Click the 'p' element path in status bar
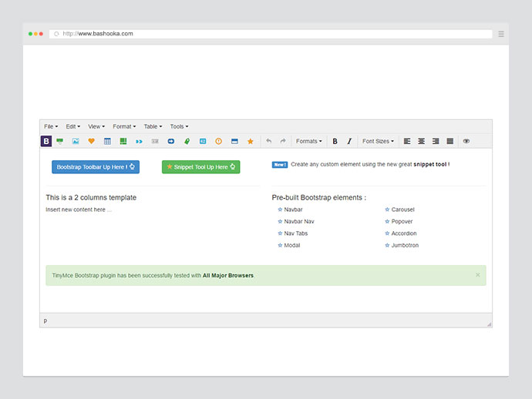The image size is (532, 399). pos(45,320)
